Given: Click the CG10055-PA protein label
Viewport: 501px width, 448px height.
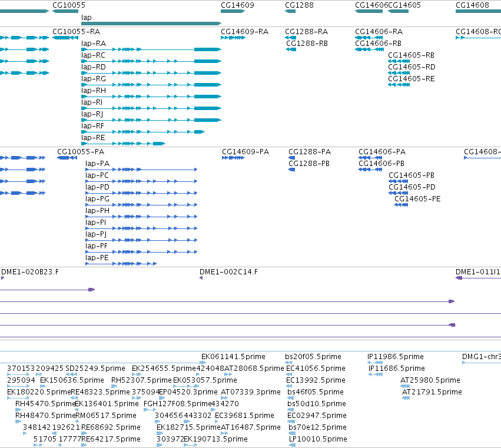Looking at the screenshot, I should click(x=81, y=152).
